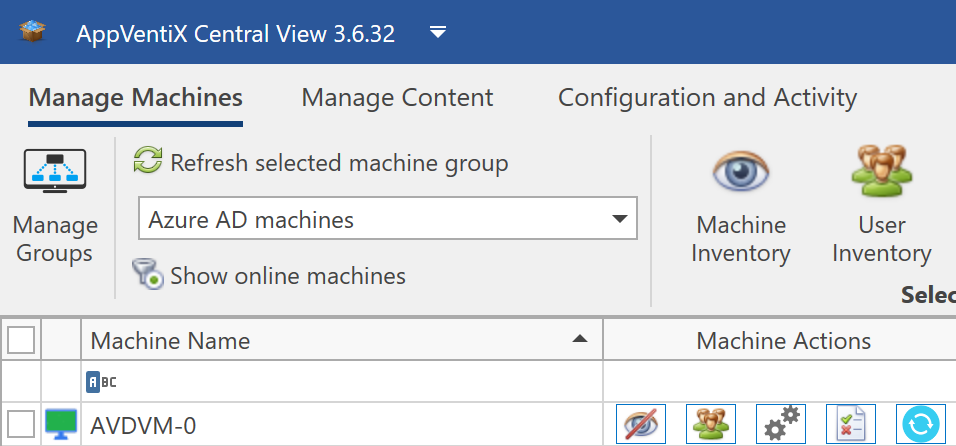Click the checklist icon in AVDVM-0 row

[x=851, y=425]
